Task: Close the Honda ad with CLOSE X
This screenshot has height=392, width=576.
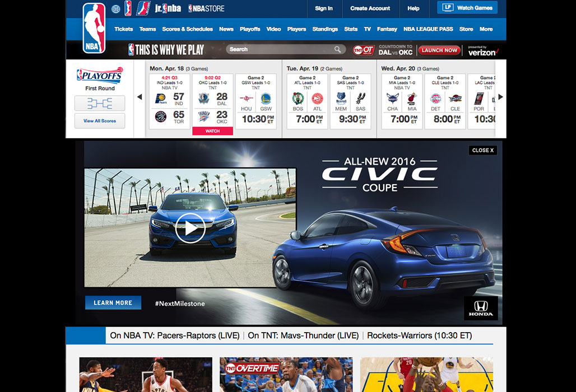Action: click(x=482, y=150)
